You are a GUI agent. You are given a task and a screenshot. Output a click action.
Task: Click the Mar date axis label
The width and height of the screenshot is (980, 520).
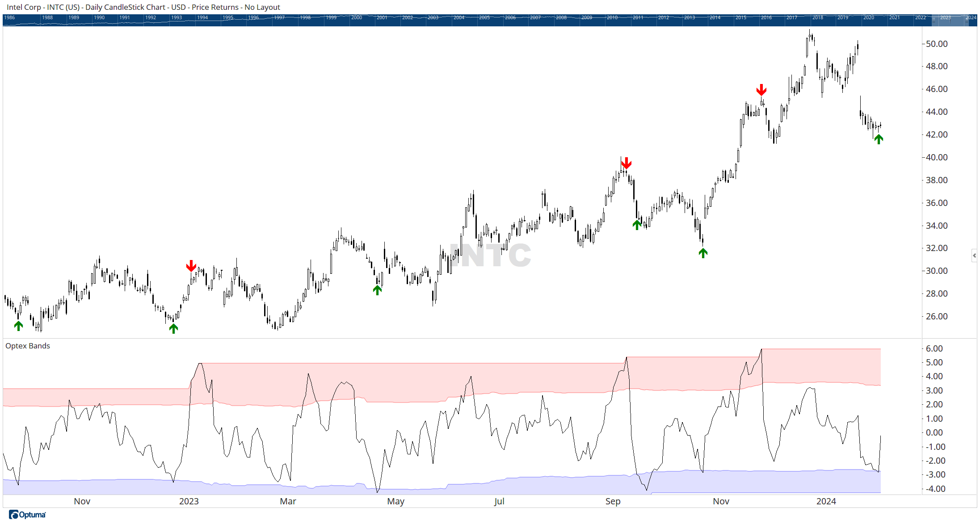click(288, 501)
